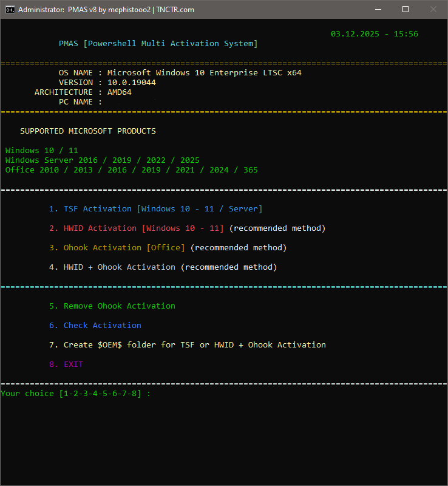This screenshot has width=448, height=486.
Task: Click option 2 HWID Activation
Action: coord(187,228)
